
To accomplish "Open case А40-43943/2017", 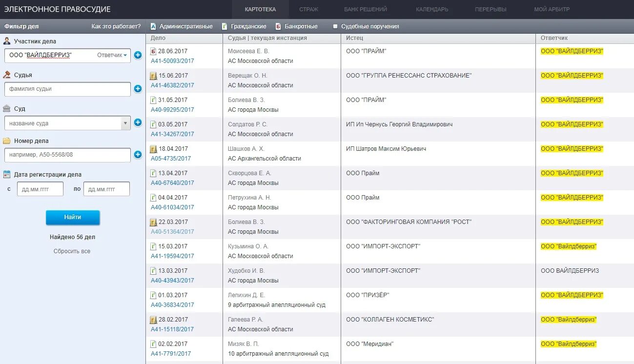I will coord(172,281).
